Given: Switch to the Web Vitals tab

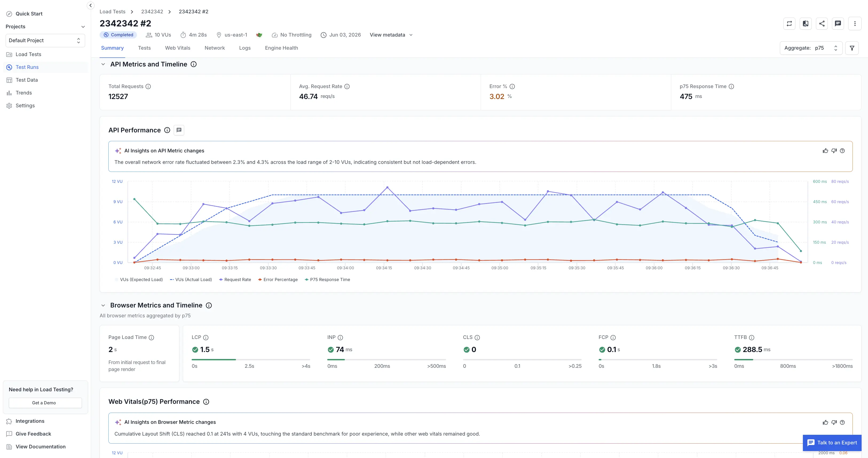Looking at the screenshot, I should pyautogui.click(x=177, y=48).
